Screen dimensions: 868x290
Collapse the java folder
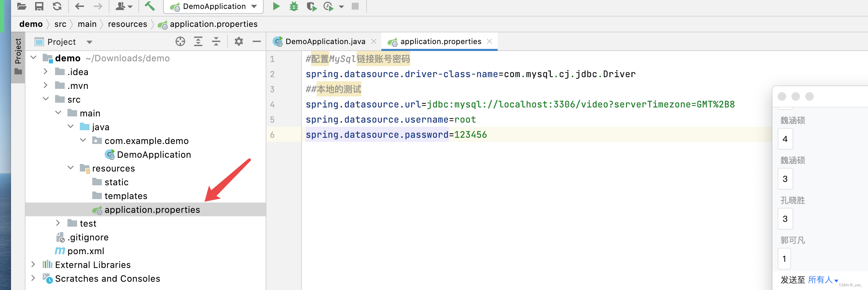pyautogui.click(x=71, y=126)
